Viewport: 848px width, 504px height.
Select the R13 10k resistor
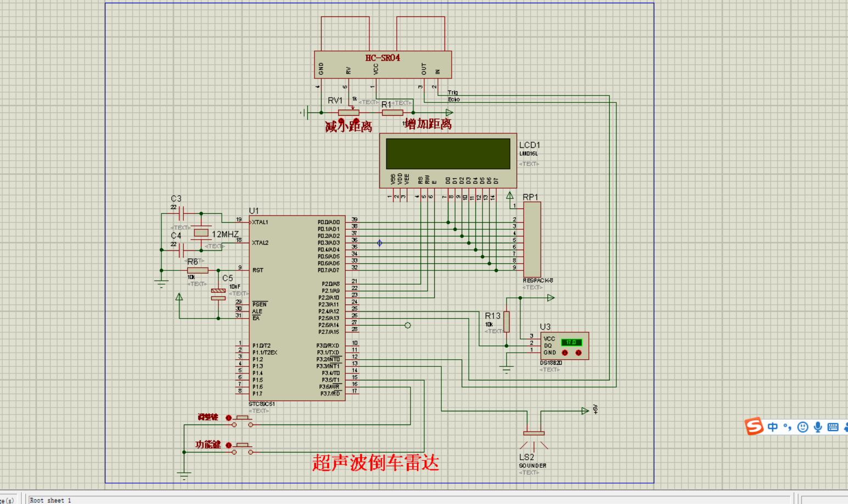point(507,321)
